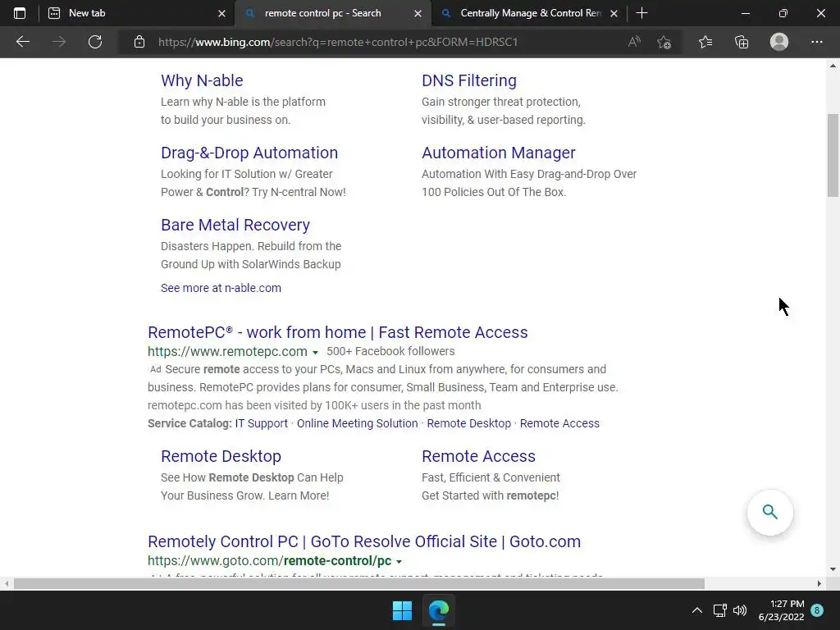Click the vertical scrollbar thumb
The image size is (840, 630).
pyautogui.click(x=833, y=155)
